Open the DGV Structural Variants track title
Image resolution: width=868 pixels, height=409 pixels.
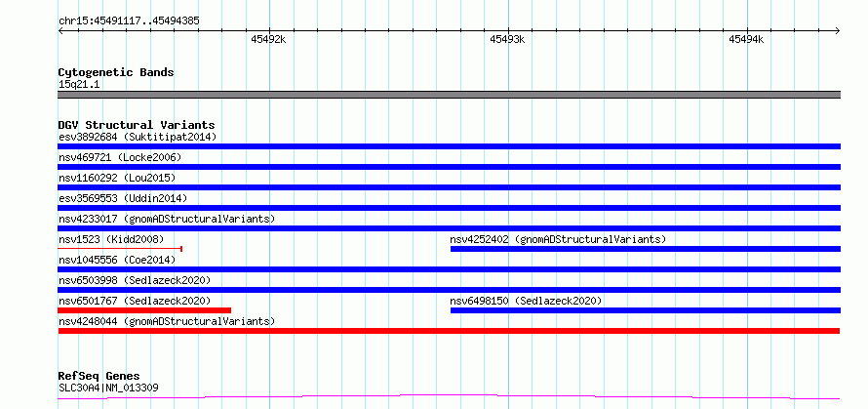(x=137, y=125)
